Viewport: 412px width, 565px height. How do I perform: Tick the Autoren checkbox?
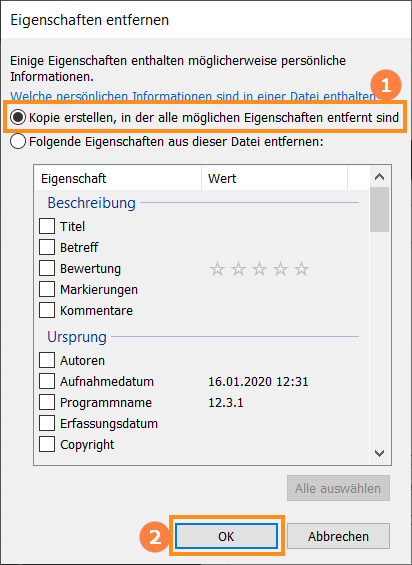tap(47, 360)
